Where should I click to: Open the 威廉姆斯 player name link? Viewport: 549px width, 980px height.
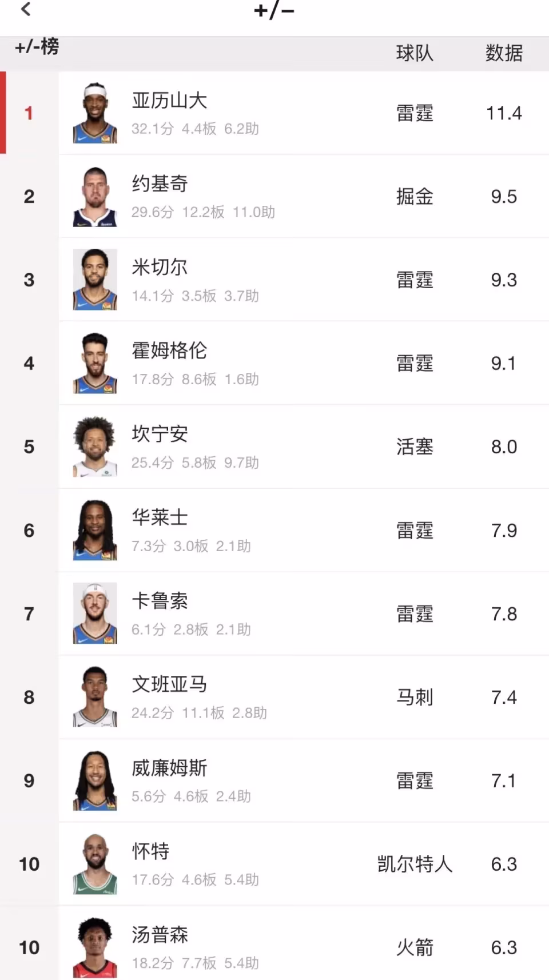(169, 768)
